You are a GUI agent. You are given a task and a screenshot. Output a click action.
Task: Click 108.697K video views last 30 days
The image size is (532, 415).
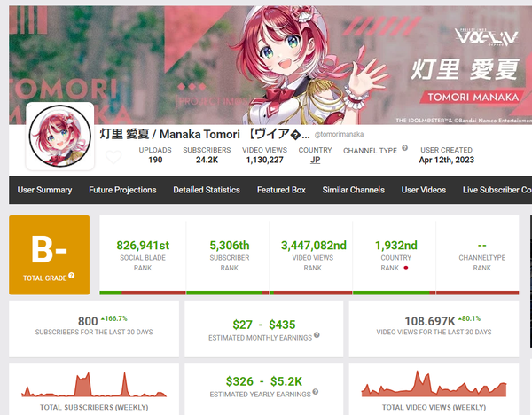point(430,321)
